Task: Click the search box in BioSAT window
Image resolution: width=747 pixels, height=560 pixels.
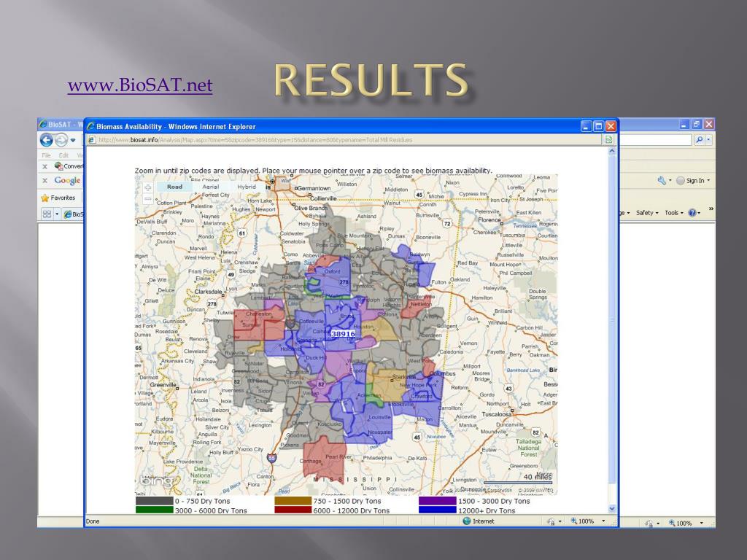Action: 655,139
